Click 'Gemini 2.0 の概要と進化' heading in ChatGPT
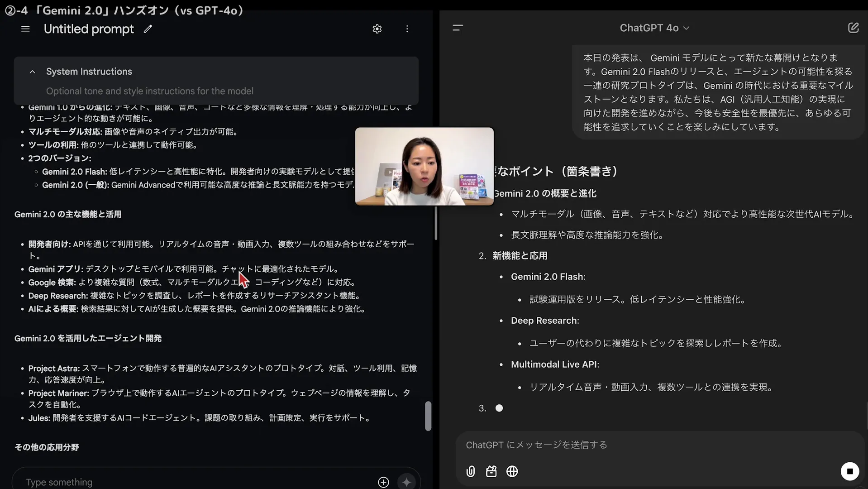The height and width of the screenshot is (489, 868). point(545,194)
